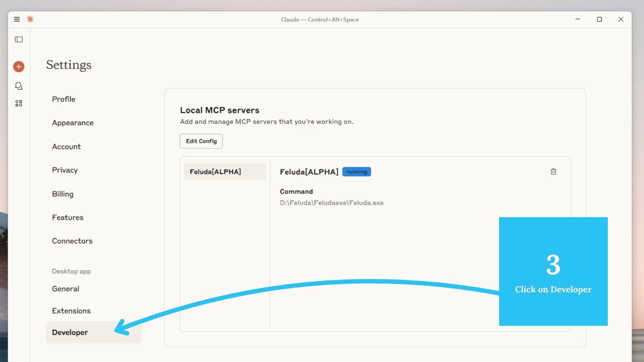Delete the Feluda[ALPHA] server with the trash icon

553,172
